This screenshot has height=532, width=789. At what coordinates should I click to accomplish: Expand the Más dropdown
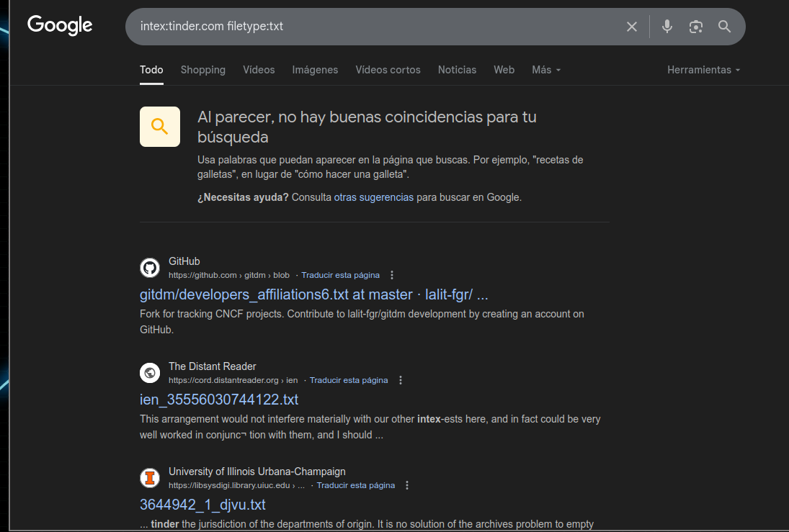coord(546,70)
